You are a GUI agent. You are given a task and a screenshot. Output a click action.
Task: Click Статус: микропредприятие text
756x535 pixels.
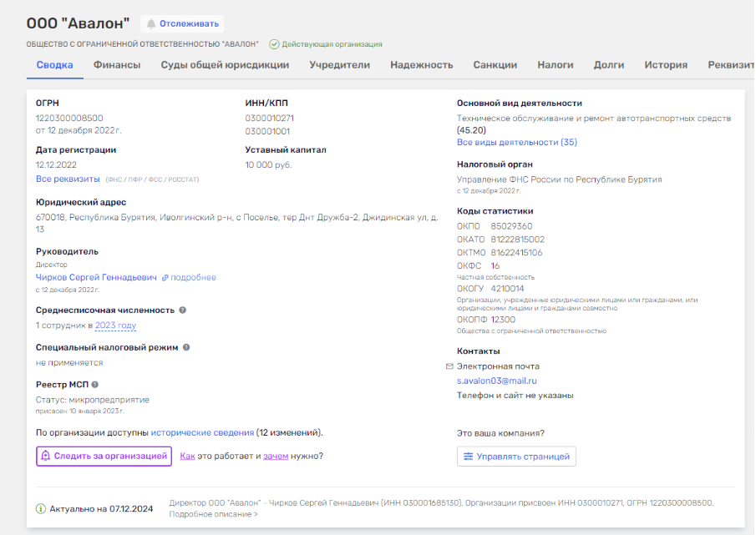[x=93, y=400]
